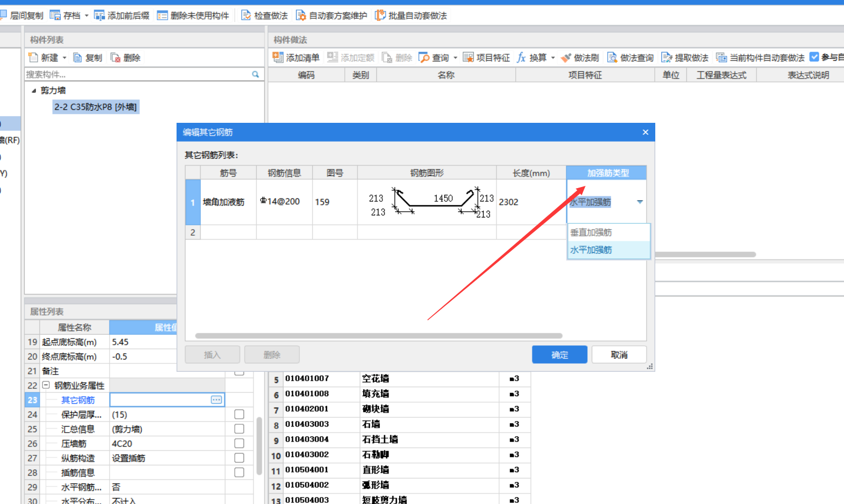Select 添加前后缀 toolbar icon
Viewport: 844px width, 504px height.
[x=99, y=15]
